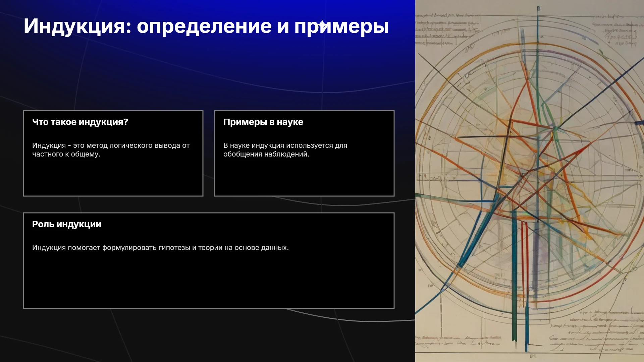Select the 'Роль индукции' heading

(67, 224)
